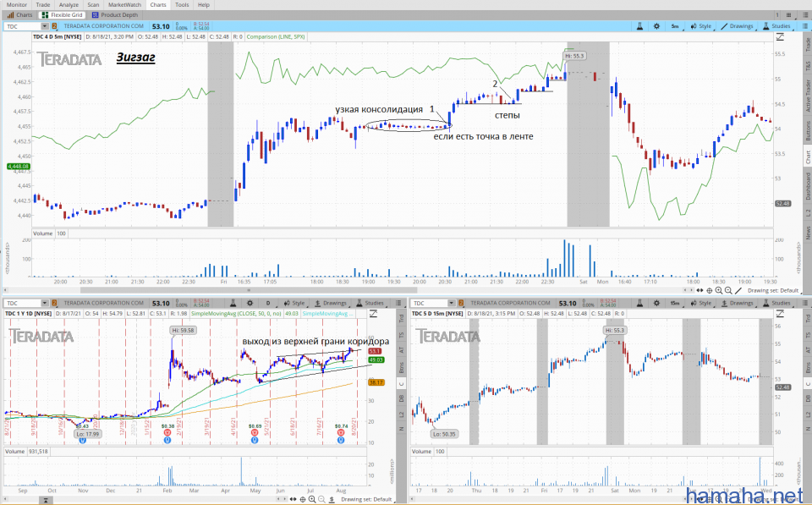The width and height of the screenshot is (812, 505).
Task: Open the Product Depth sub-tab
Action: pyautogui.click(x=115, y=15)
